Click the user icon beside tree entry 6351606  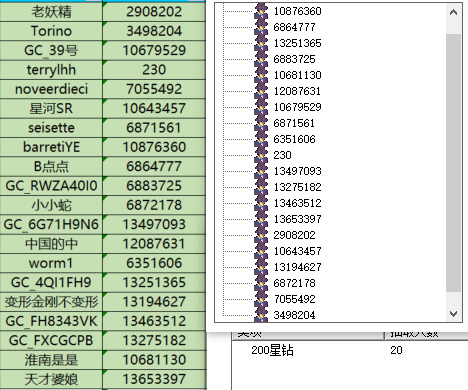coord(261,139)
